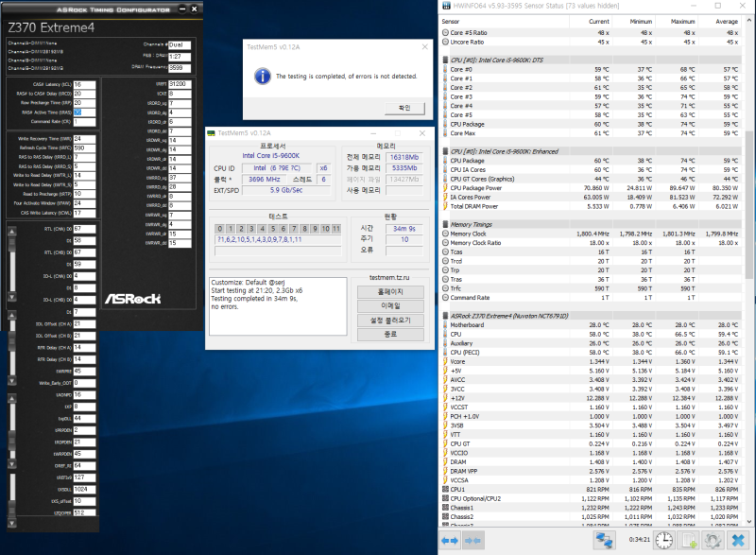756x555 pixels.
Task: Click test number 0 box in TestMem5
Action: (220, 229)
